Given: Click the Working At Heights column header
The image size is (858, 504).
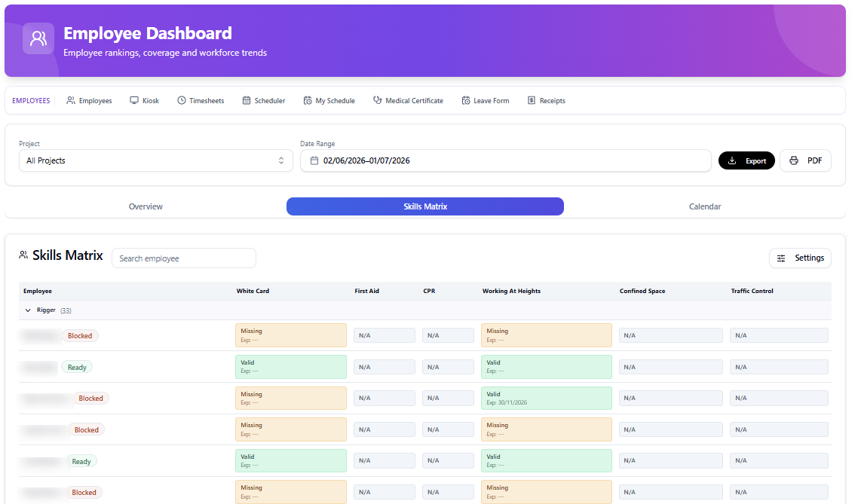Looking at the screenshot, I should 511,291.
